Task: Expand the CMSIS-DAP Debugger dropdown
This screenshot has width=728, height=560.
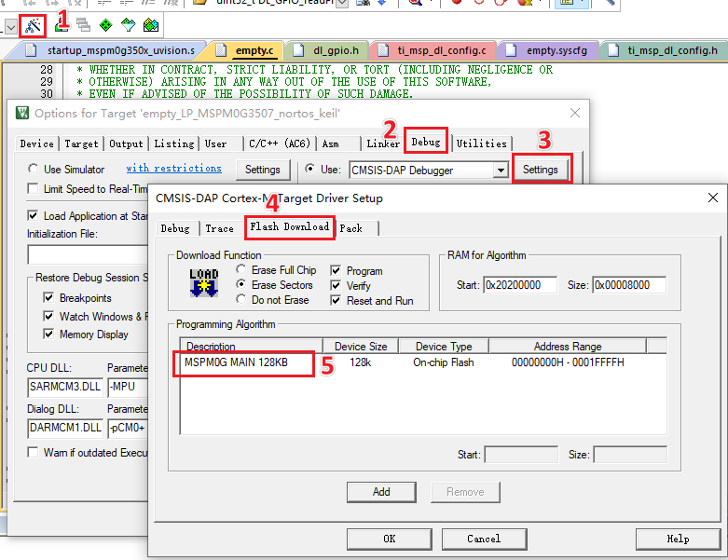Action: coord(500,171)
